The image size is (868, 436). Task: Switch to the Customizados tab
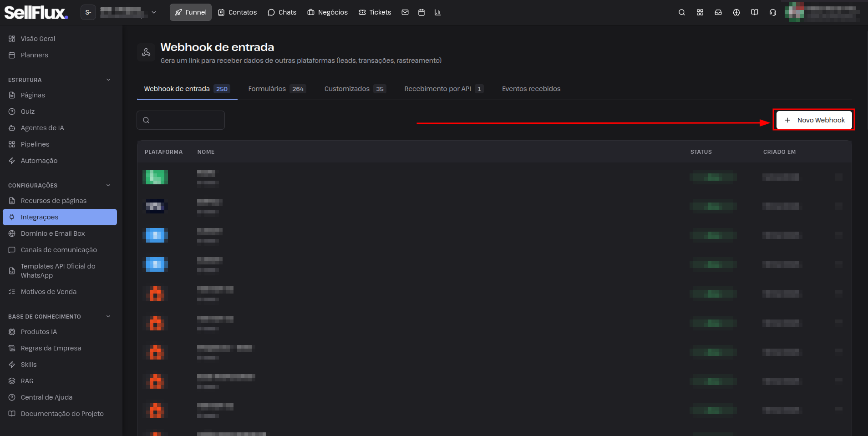pos(355,89)
